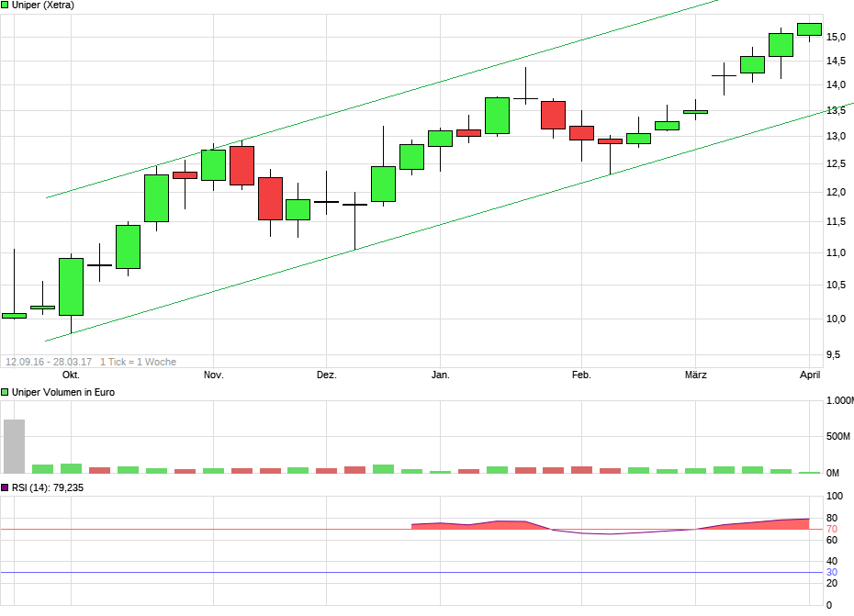
Task: Click the 13,0 price axis label
Action: coord(836,136)
